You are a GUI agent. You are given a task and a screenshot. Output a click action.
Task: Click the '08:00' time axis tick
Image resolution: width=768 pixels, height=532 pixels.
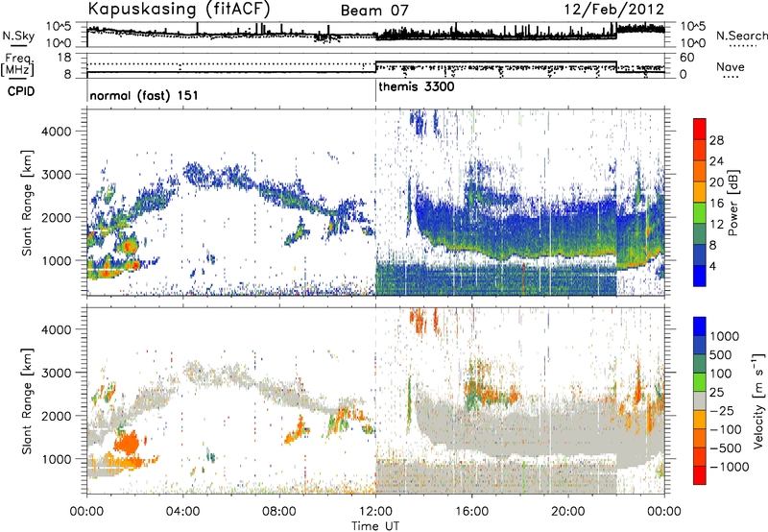[279, 512]
